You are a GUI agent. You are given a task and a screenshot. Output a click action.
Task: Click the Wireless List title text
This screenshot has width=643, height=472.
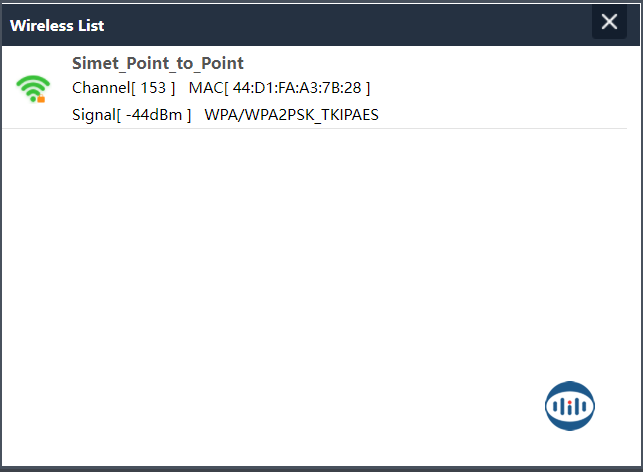pos(57,25)
